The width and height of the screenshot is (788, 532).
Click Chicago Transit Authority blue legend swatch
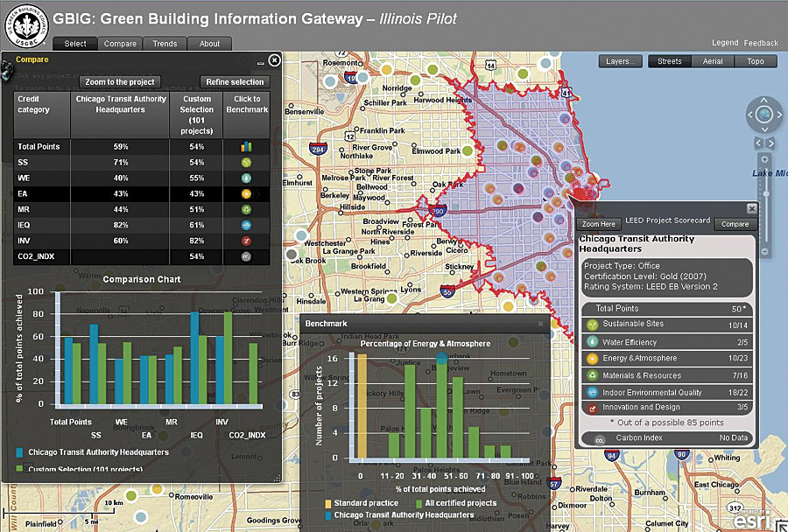[x=328, y=515]
